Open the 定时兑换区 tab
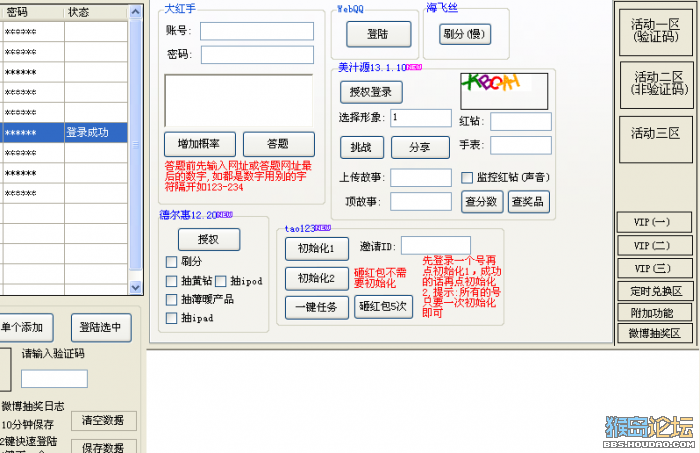 655,291
